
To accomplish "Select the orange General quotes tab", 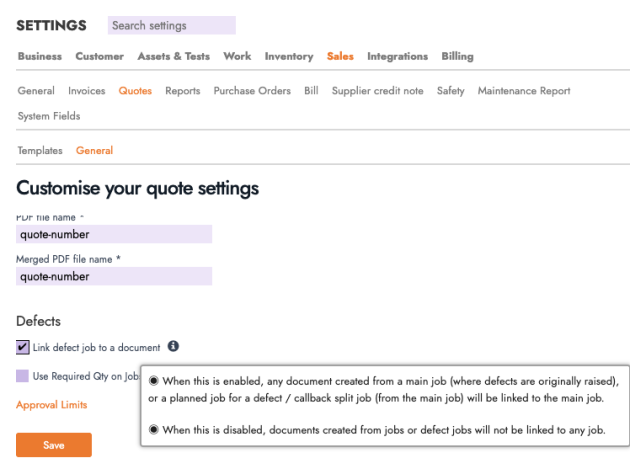I will coord(94,151).
